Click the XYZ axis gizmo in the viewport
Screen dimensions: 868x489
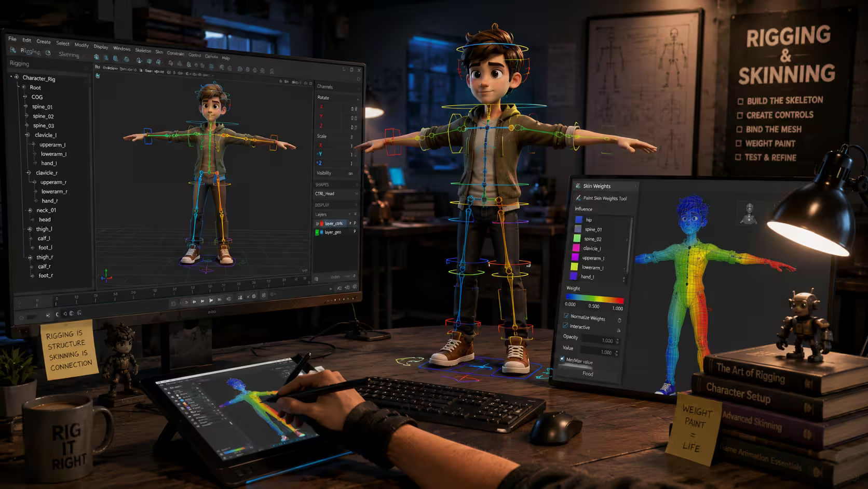pos(106,275)
